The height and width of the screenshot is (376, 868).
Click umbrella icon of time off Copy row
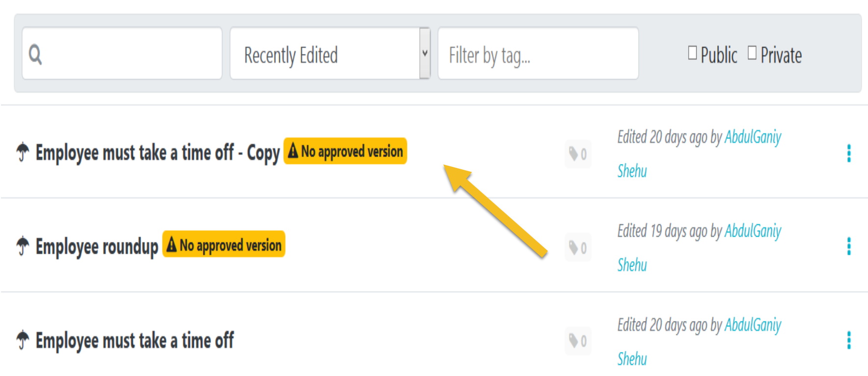(x=23, y=152)
